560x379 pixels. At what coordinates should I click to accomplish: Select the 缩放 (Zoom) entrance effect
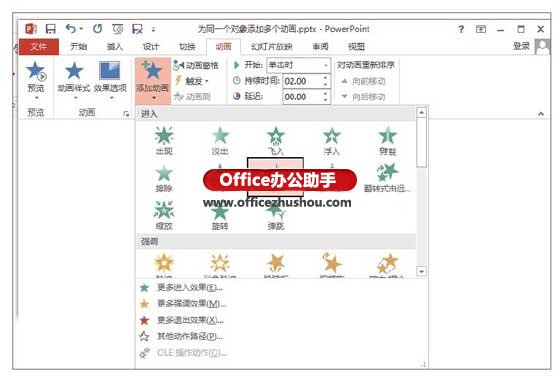pyautogui.click(x=164, y=215)
